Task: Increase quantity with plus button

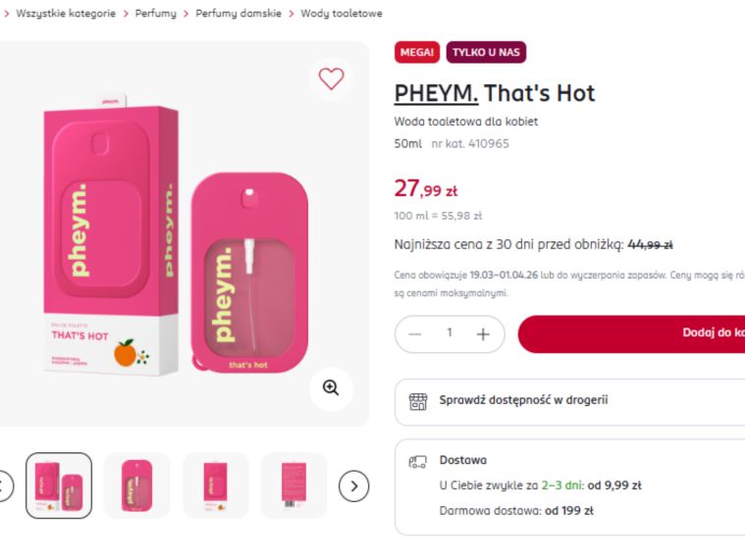Action: [483, 334]
